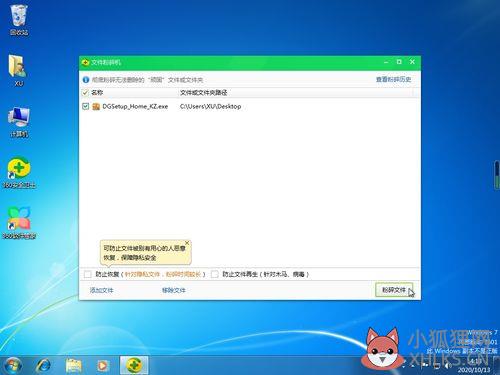The image size is (500, 375).
Task: Close the yellow tooltip bubble
Action: (187, 243)
